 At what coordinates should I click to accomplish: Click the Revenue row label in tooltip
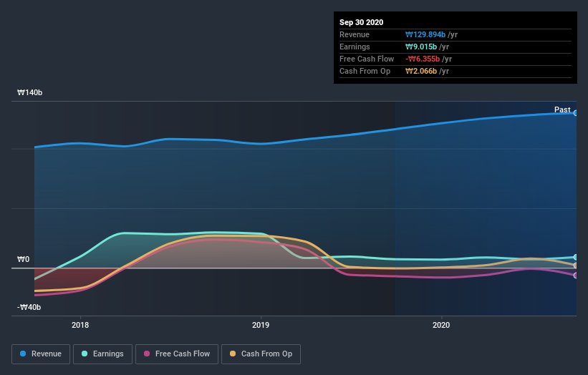(355, 34)
